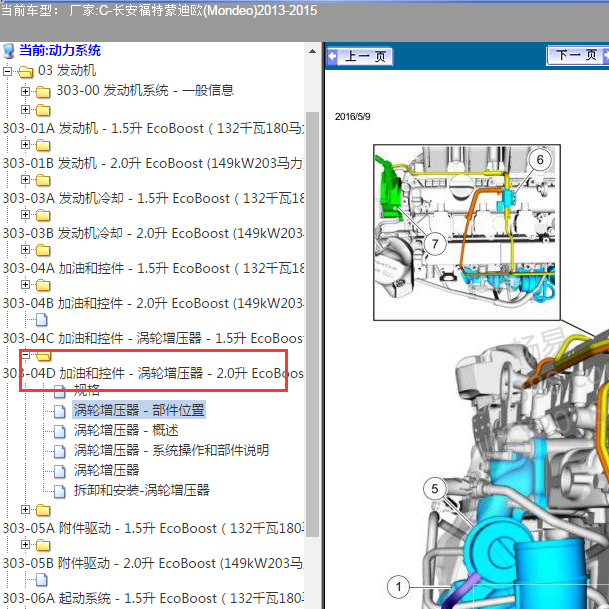Viewport: 609px width, 609px height.
Task: Go to previous page with 上一页
Action: click(359, 57)
